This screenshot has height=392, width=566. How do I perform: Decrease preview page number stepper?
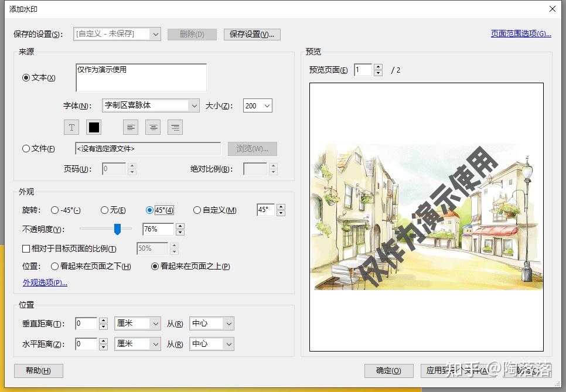click(x=378, y=73)
